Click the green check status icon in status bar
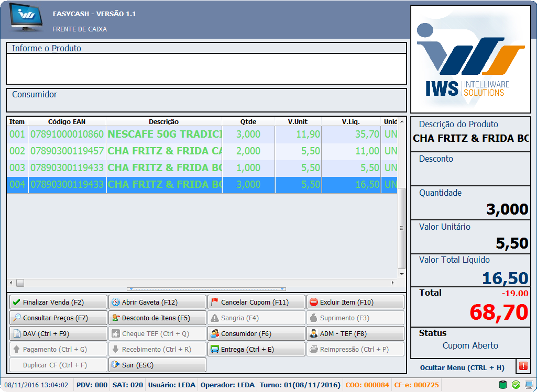The width and height of the screenshot is (537, 392). point(516,385)
